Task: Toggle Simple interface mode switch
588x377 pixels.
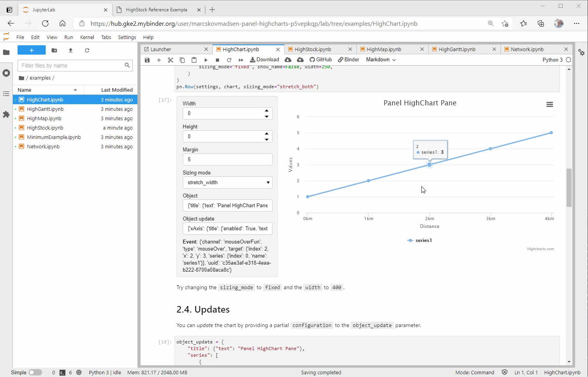Action: coord(35,372)
